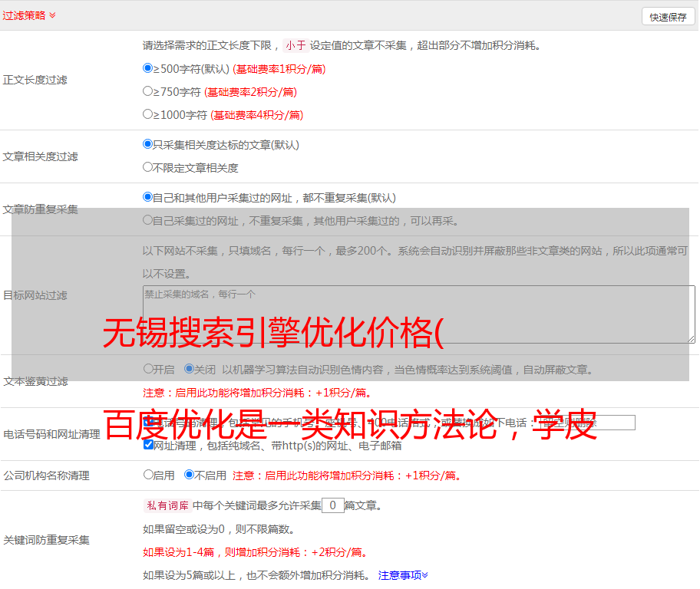This screenshot has height=589, width=700.
Task: Click the 正文长度过滤 row label
Action: pos(35,80)
